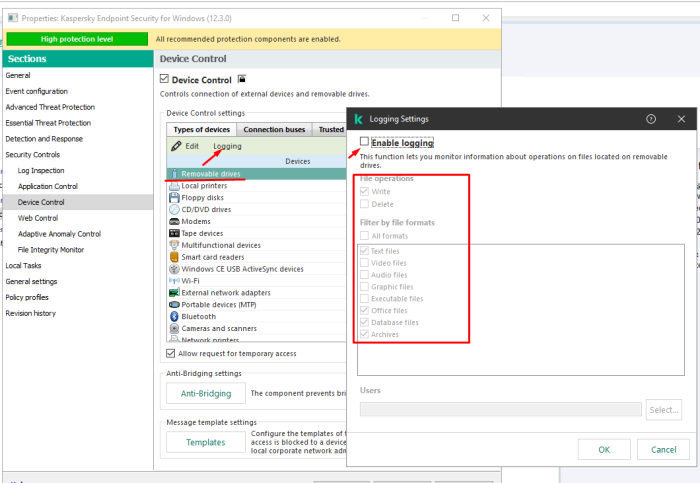Click the Bluetooth icon

point(175,316)
